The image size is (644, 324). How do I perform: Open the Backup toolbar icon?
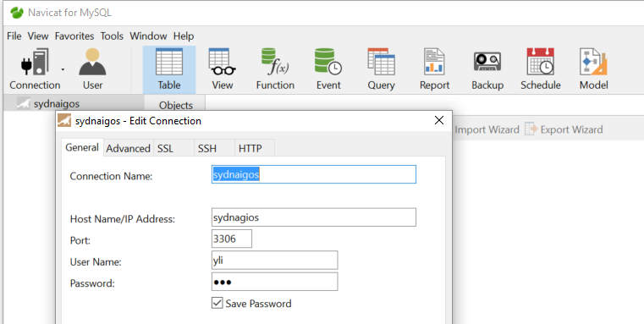coord(487,69)
